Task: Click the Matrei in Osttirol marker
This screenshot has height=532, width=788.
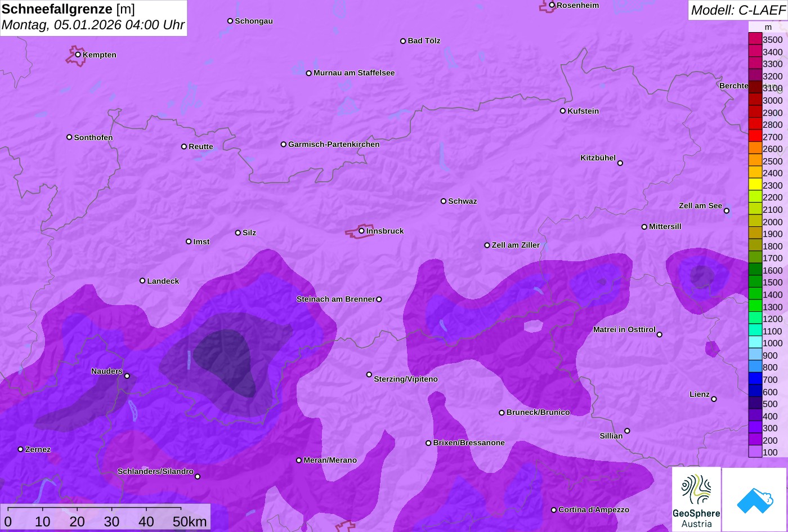Action: (x=660, y=334)
